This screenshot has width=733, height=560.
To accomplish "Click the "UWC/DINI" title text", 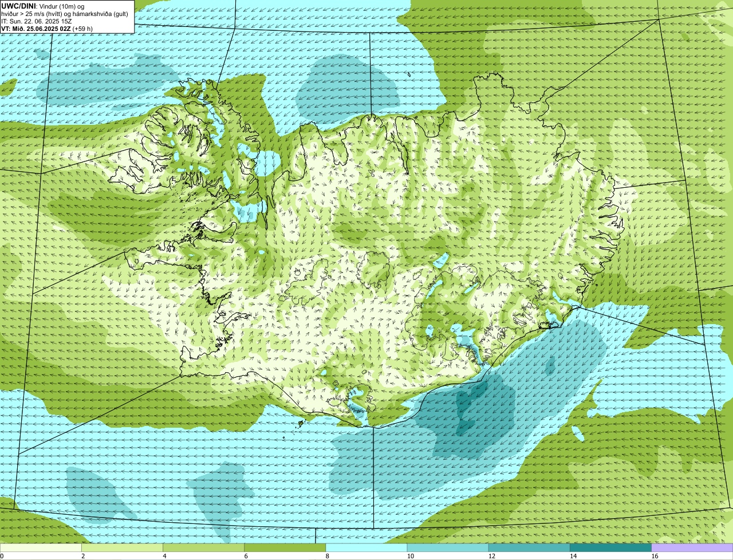I will (18, 5).
